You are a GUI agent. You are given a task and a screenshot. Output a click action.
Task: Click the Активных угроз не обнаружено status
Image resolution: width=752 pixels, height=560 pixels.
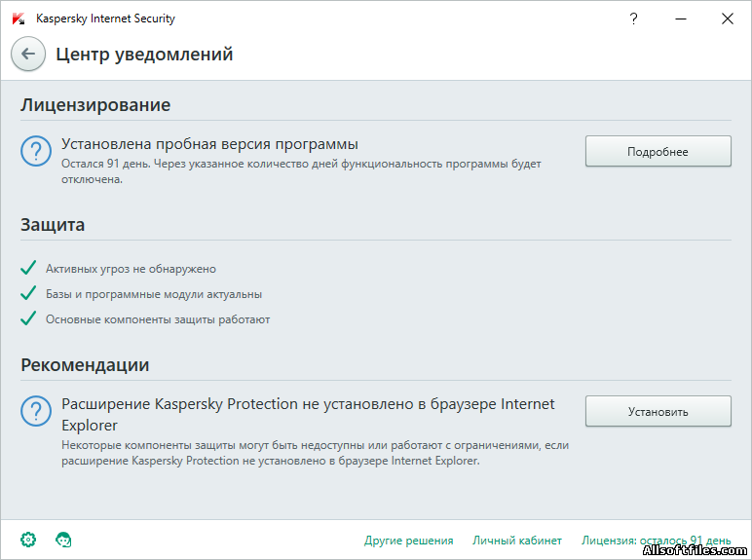(x=131, y=269)
